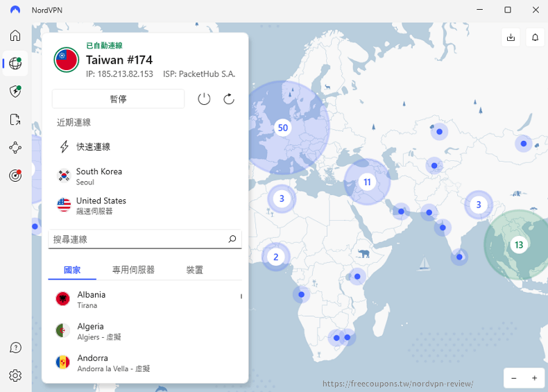Click the IP: 185.213.82.153 text
The height and width of the screenshot is (392, 548).
pos(119,74)
